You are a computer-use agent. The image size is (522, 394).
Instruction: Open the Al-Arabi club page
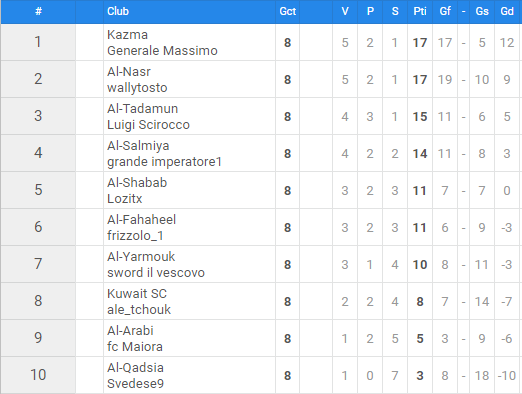130,331
